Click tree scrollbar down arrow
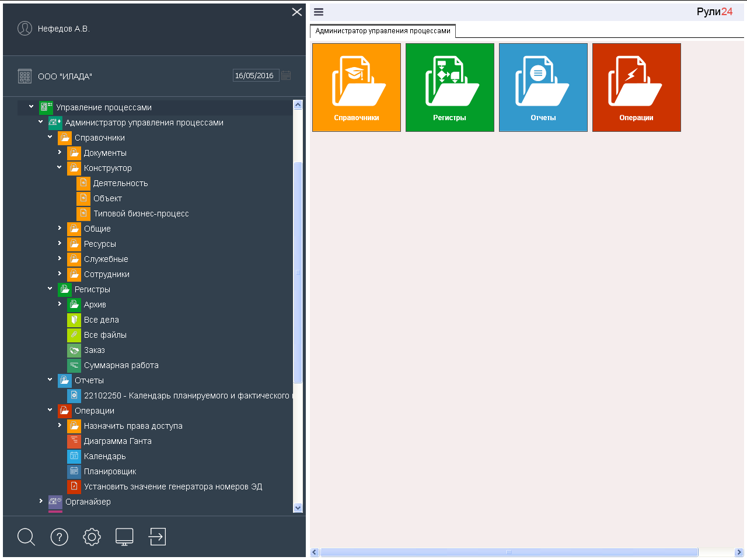 (x=298, y=508)
